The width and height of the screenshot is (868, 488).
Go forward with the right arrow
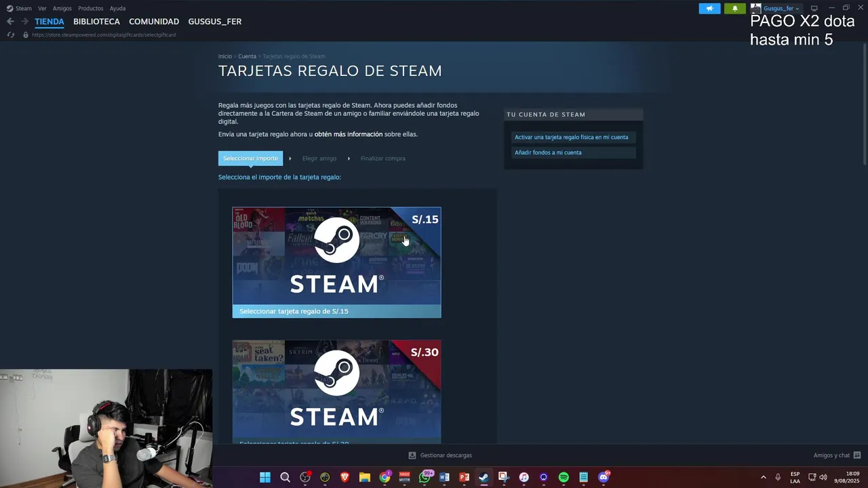(x=24, y=22)
